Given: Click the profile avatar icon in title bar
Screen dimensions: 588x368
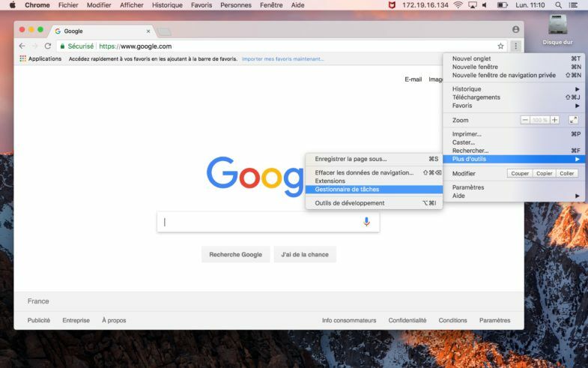Looking at the screenshot, I should [x=515, y=29].
